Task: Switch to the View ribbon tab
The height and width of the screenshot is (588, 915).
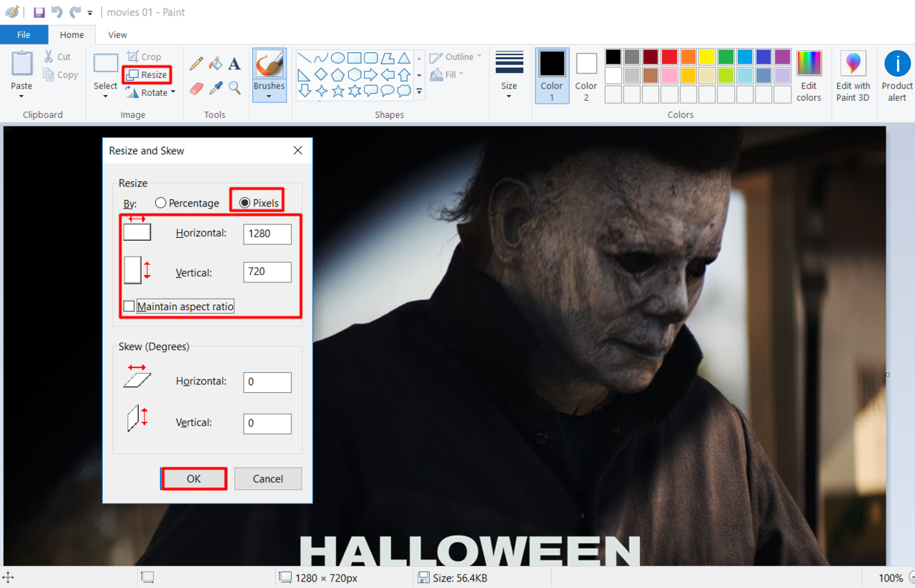Action: tap(117, 34)
